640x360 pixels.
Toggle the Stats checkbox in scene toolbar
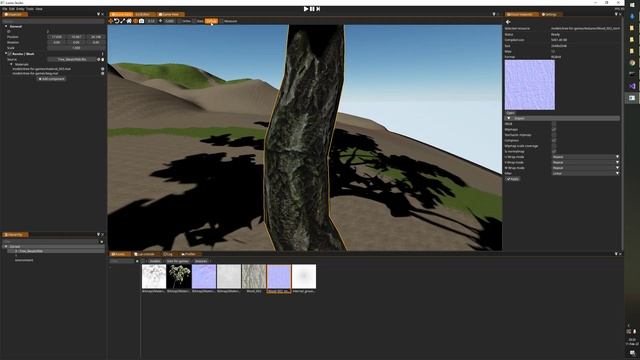(x=194, y=21)
